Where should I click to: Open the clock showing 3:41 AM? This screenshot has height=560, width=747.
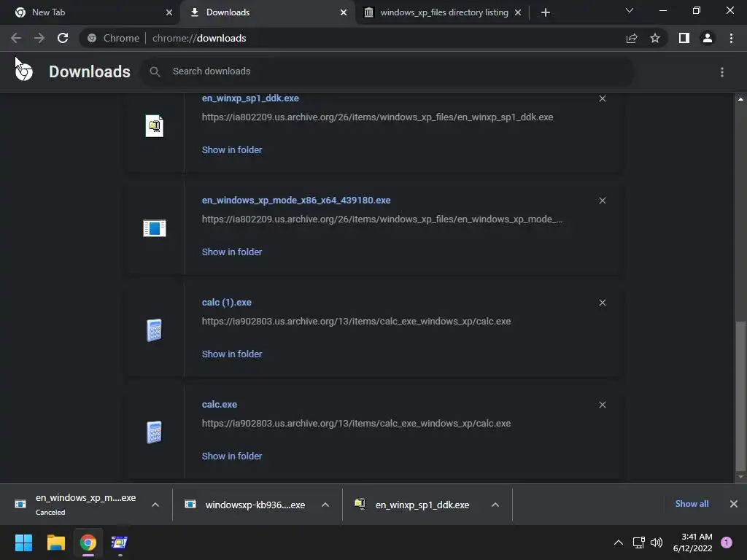(x=693, y=542)
